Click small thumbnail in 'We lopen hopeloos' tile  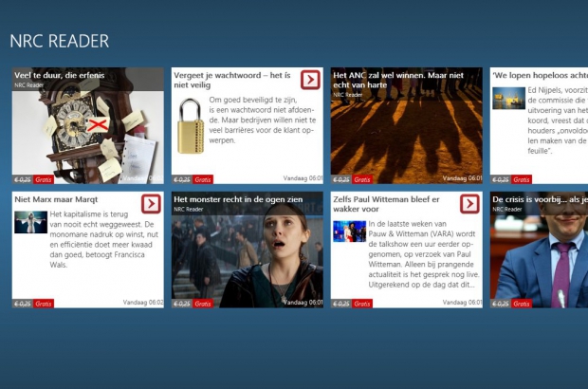pyautogui.click(x=508, y=98)
